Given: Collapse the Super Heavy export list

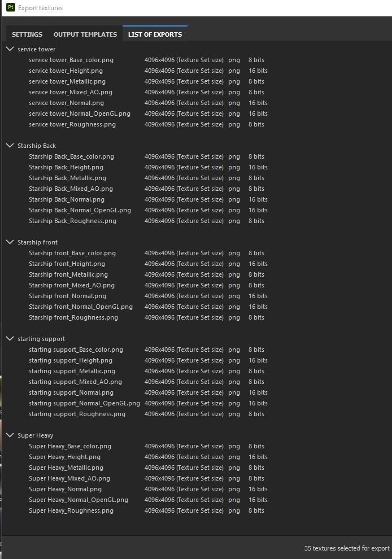Looking at the screenshot, I should point(10,435).
